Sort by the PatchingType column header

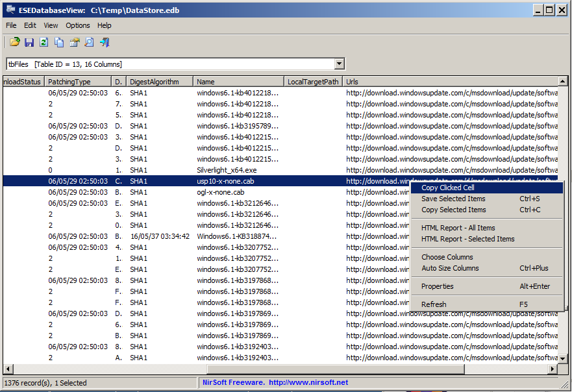78,82
